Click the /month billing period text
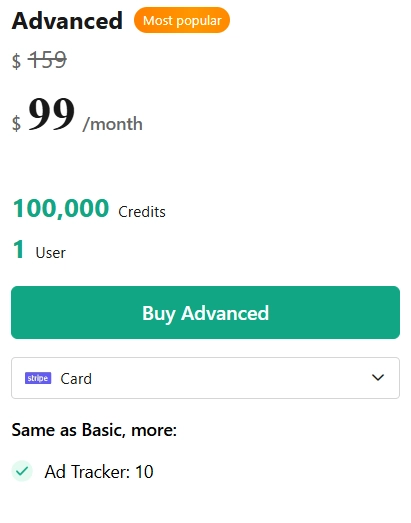The height and width of the screenshot is (523, 411). pyautogui.click(x=113, y=124)
